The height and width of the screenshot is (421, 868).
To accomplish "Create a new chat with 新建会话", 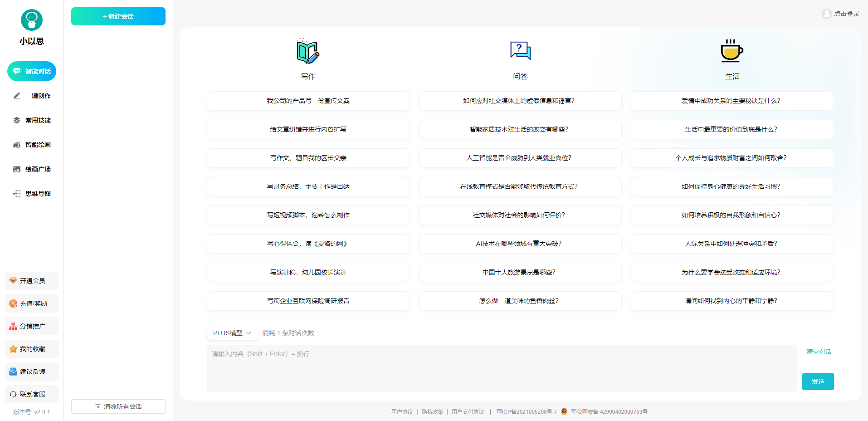I will (118, 16).
